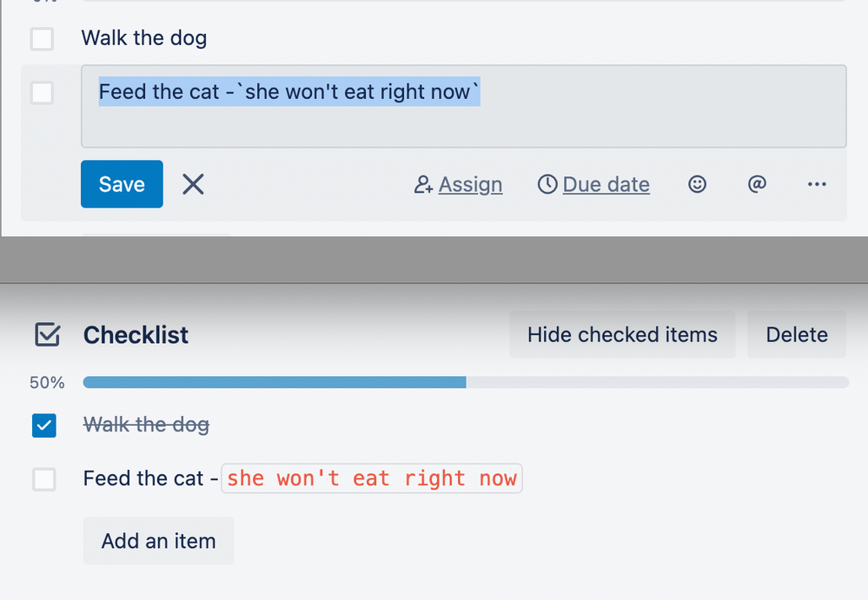The width and height of the screenshot is (868, 600).
Task: Click the strikethrough Walk the dog text
Action: click(146, 425)
